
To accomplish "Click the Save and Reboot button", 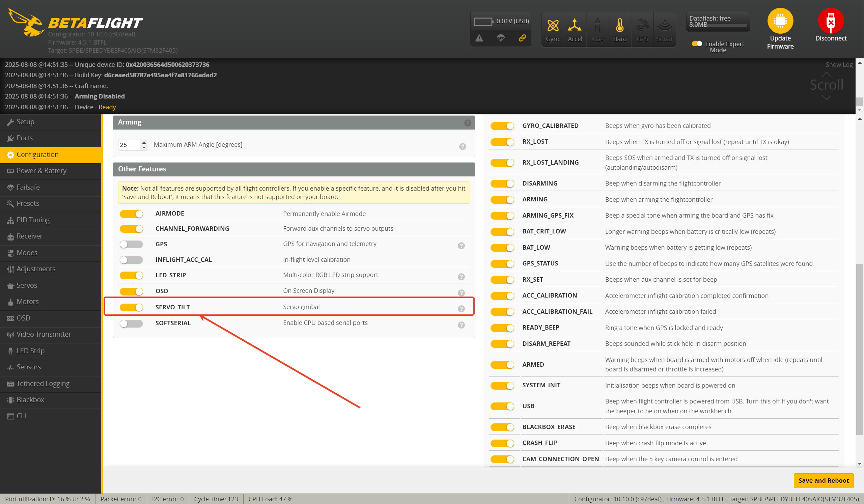I will (x=823, y=481).
